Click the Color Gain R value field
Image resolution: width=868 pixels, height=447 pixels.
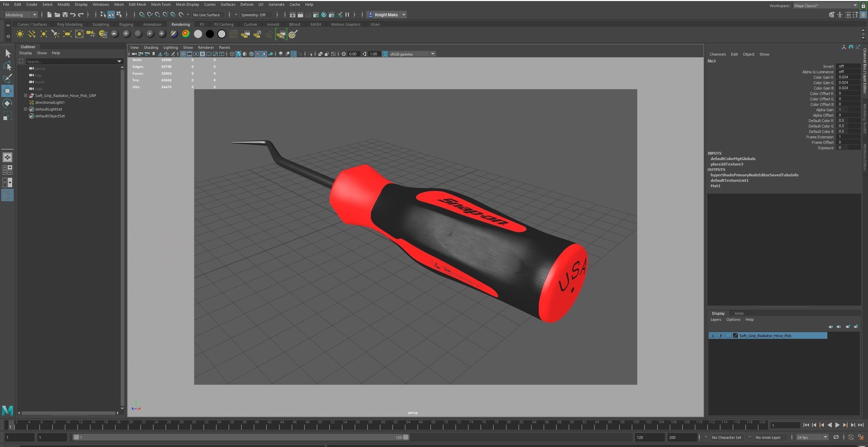[x=848, y=77]
